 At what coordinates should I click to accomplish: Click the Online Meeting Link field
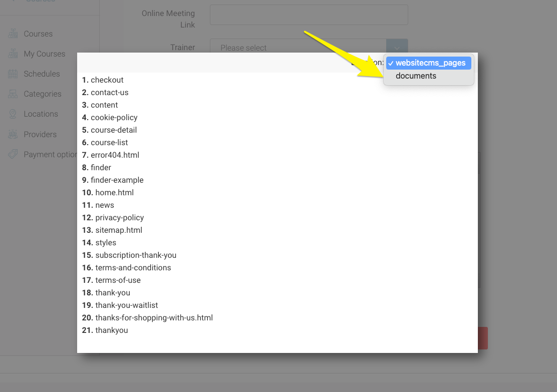tap(309, 15)
